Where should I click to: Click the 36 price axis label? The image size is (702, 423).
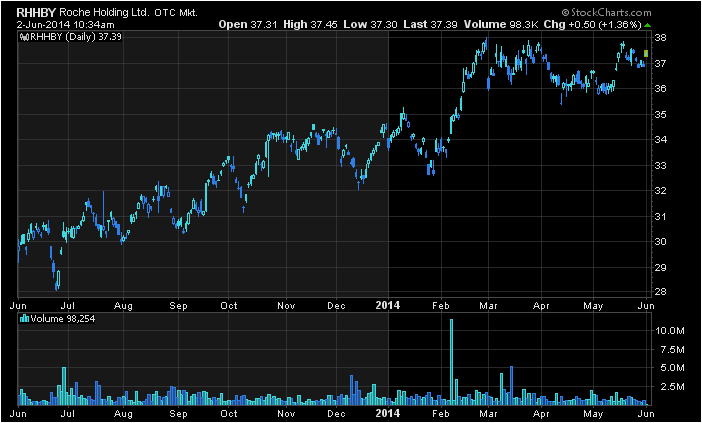coord(661,89)
